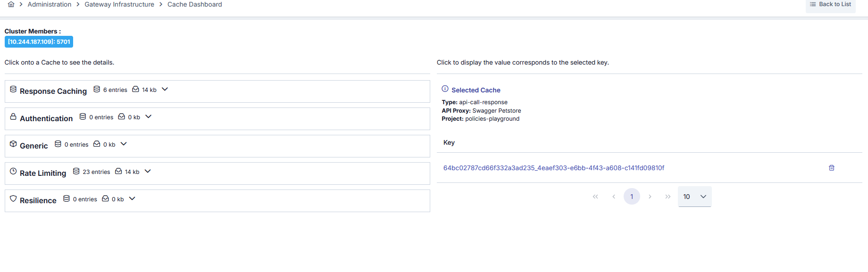Click the '6 entries' text
The width and height of the screenshot is (868, 272).
coord(115,90)
